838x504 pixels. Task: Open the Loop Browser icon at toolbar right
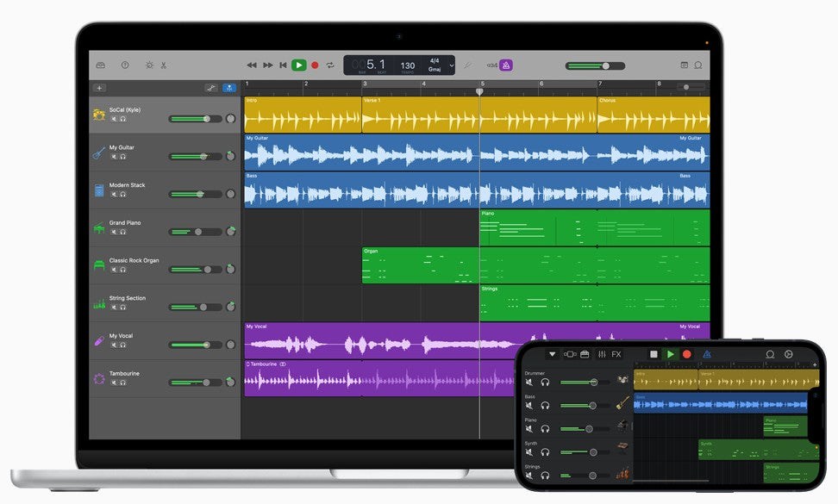pyautogui.click(x=697, y=65)
